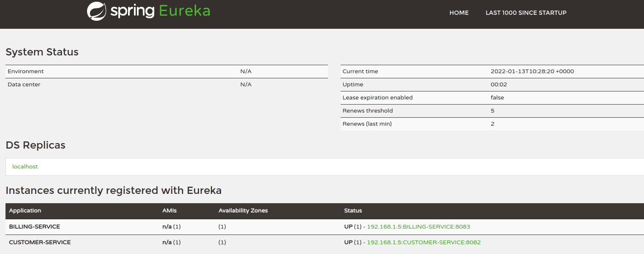Select the CUSTOMER-SERVICE application name
The image size is (644, 254).
click(x=40, y=243)
